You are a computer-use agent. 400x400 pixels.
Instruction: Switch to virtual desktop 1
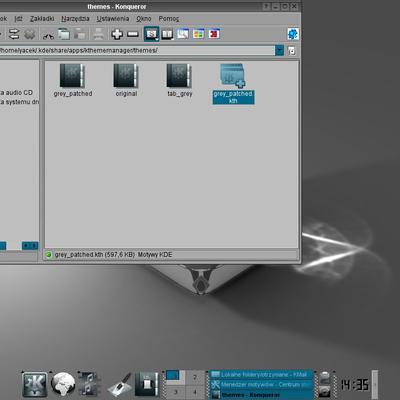[x=175, y=377]
